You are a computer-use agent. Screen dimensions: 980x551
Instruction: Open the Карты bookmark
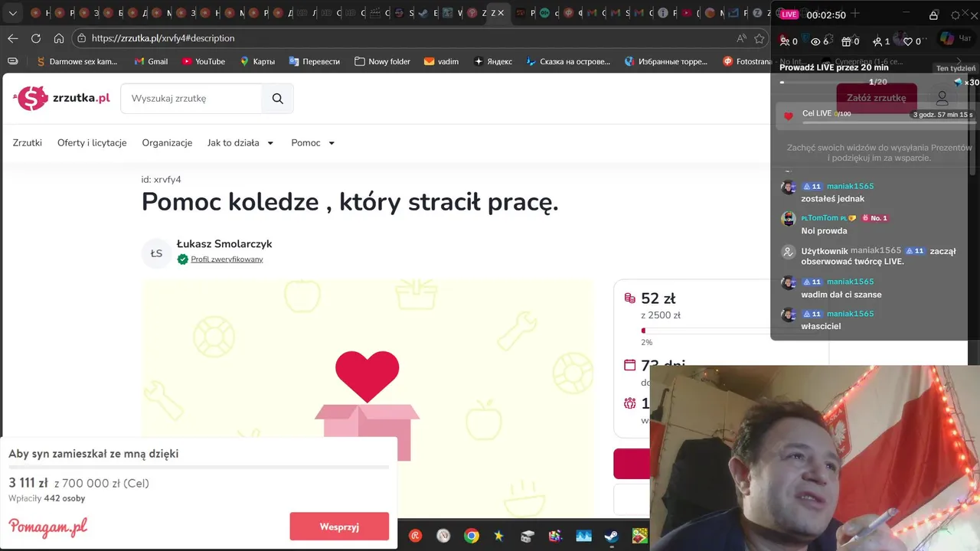click(x=257, y=61)
